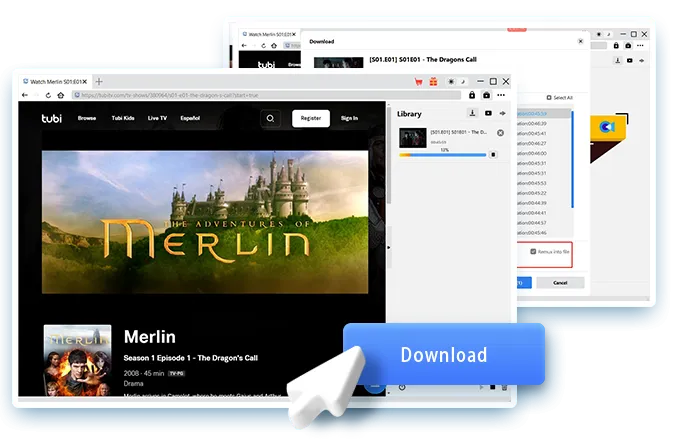Select the 00:44:39 duration episode row
Image resolution: width=686 pixels, height=439 pixels.
click(x=543, y=203)
